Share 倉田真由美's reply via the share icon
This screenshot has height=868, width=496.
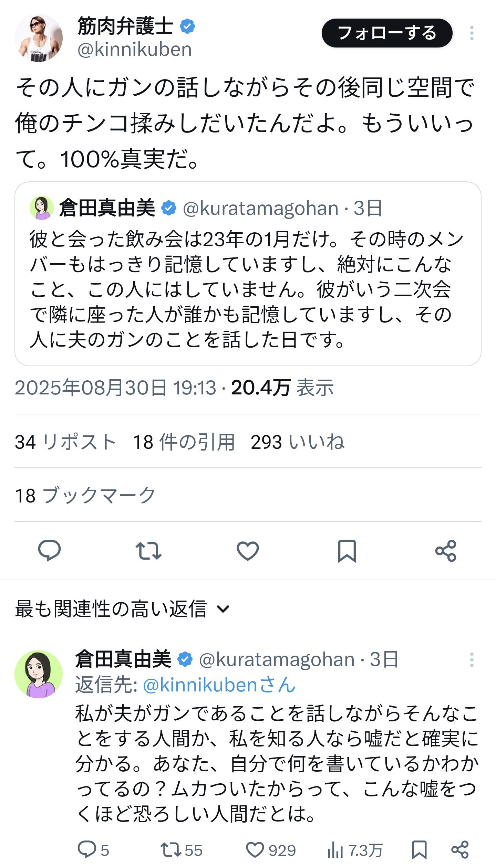tap(460, 850)
